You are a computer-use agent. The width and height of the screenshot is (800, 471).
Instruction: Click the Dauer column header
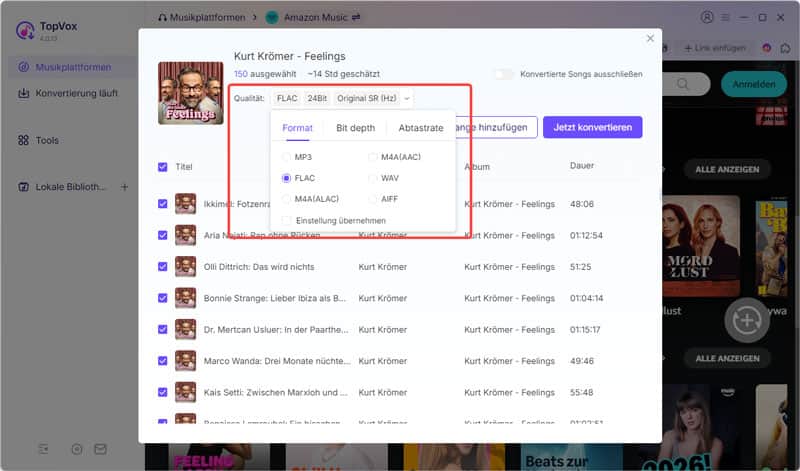[582, 166]
